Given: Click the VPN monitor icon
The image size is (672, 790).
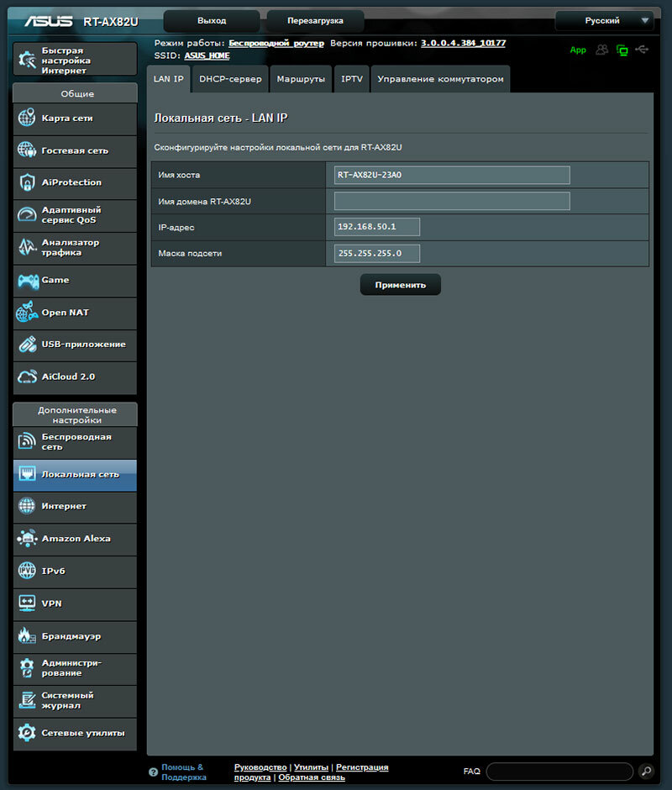Looking at the screenshot, I should point(27,603).
